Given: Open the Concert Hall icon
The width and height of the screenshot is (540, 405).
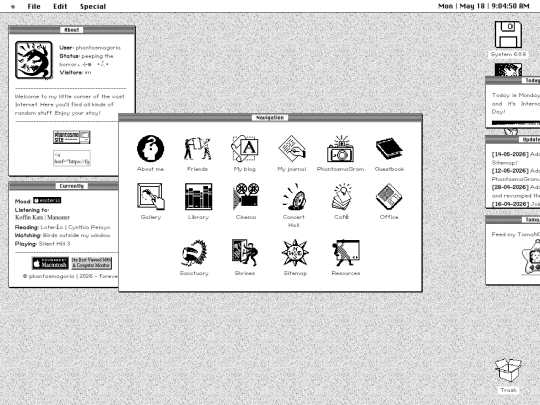Looking at the screenshot, I should pyautogui.click(x=294, y=197).
